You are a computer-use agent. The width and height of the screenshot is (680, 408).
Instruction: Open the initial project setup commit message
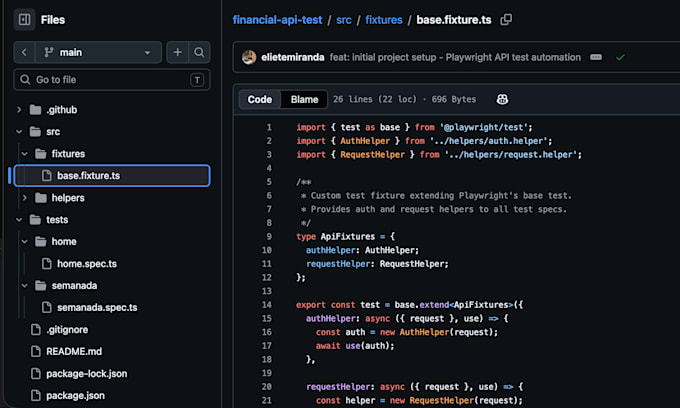(455, 57)
